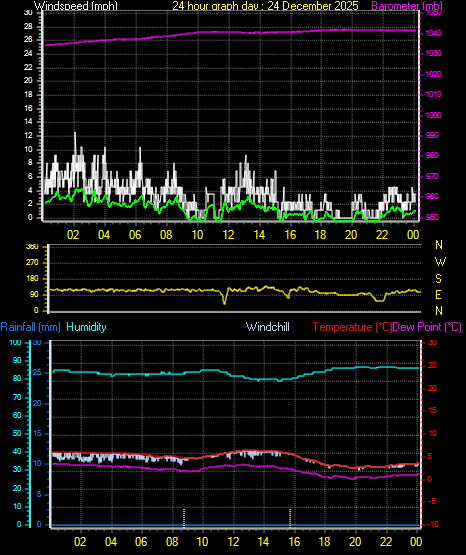
Task: Click the red -10 on temperature axis
Action: 433,524
